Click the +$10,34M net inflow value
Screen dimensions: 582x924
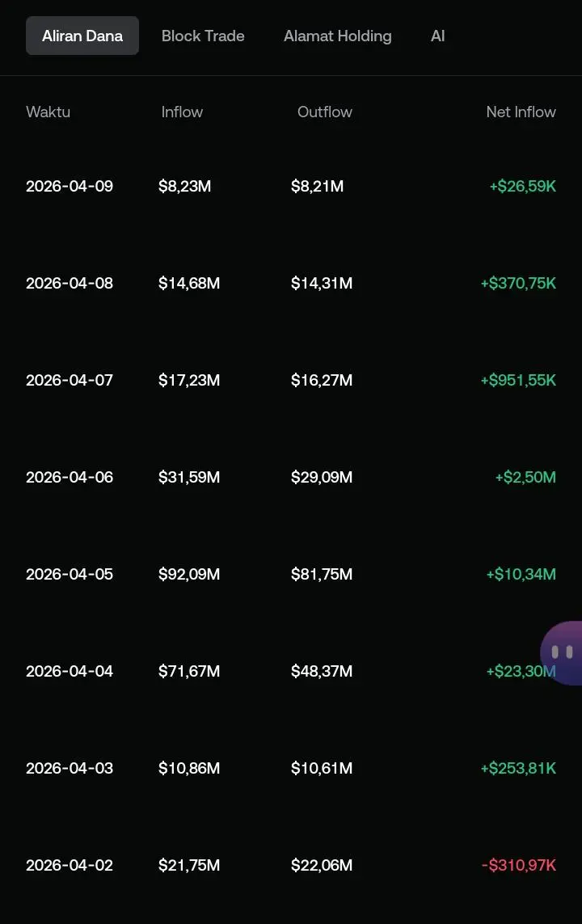[521, 574]
